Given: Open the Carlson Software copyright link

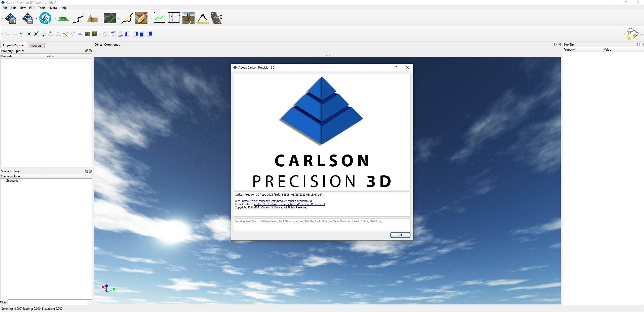Looking at the screenshot, I should (x=272, y=207).
